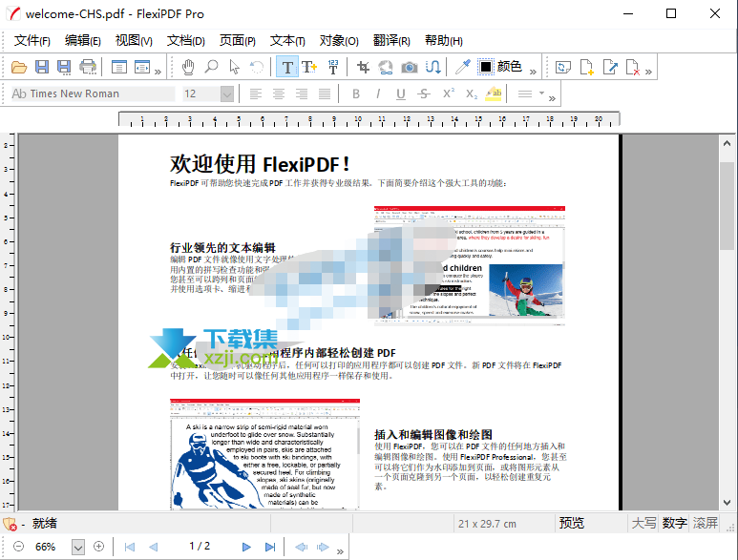Open the 文件(F) menu

(x=32, y=40)
